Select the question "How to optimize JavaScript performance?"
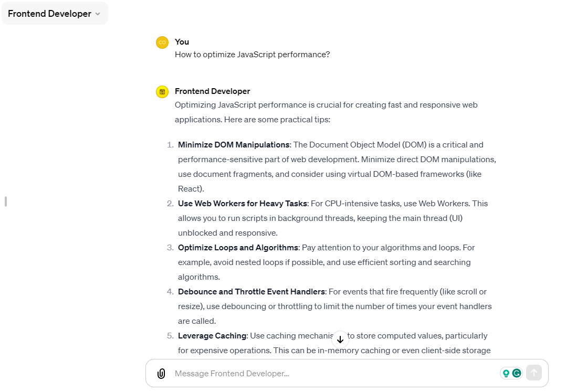Viewport: 576px width, 392px height. click(253, 54)
